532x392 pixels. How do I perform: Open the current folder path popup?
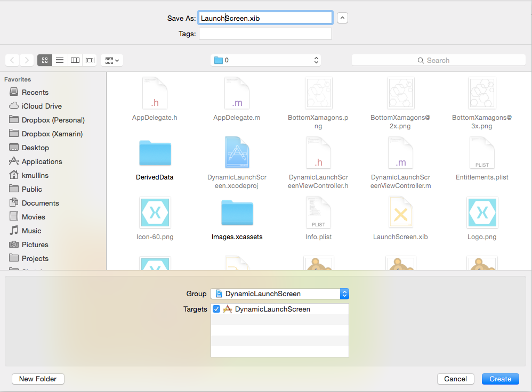tap(265, 60)
